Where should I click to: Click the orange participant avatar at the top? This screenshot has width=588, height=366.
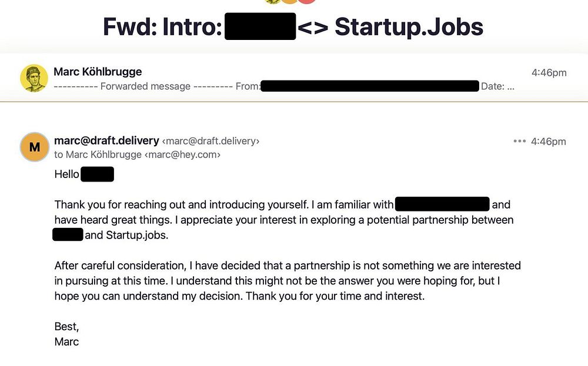coord(289,2)
